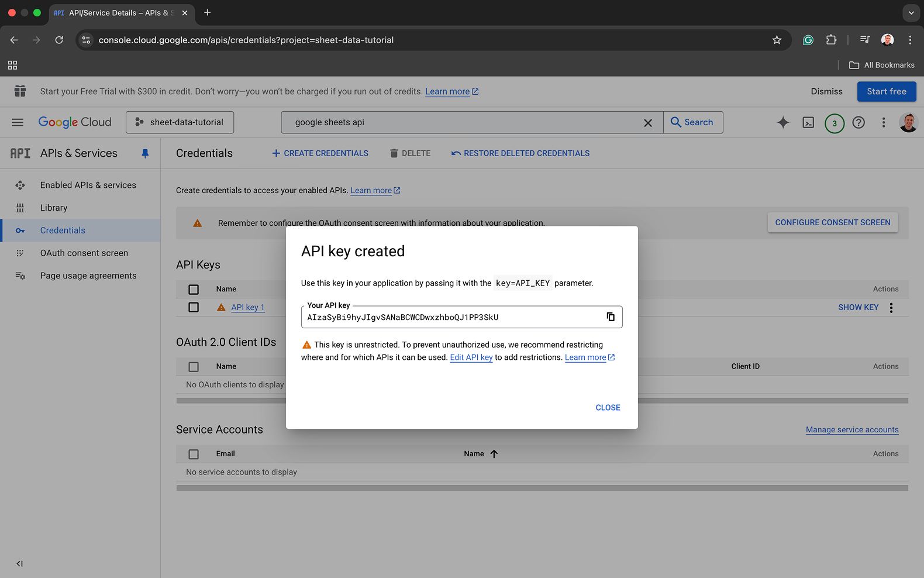Open the main navigation hamburger menu
Viewport: 924px width, 578px height.
click(18, 122)
